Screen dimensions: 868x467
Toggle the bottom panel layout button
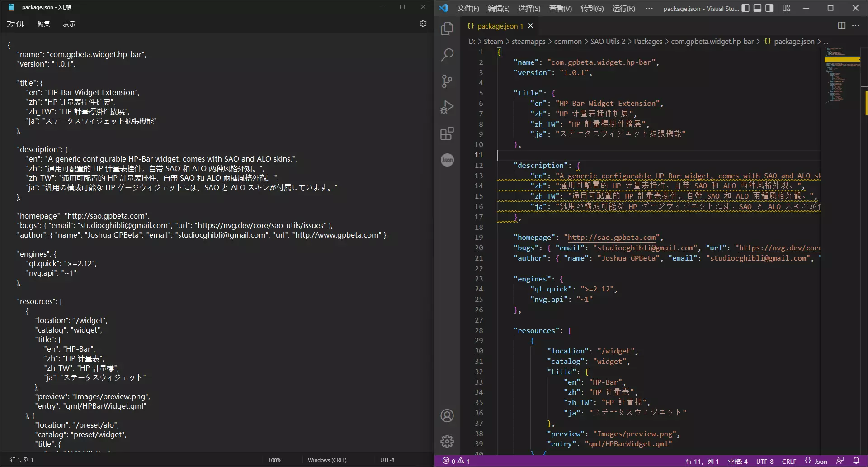coord(757,8)
